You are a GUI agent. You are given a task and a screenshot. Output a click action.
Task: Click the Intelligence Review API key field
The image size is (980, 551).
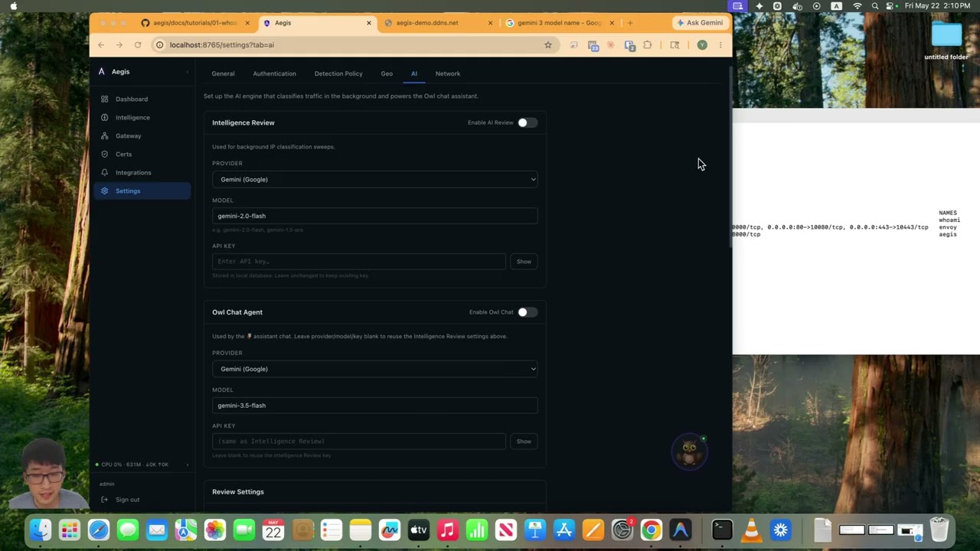point(359,262)
